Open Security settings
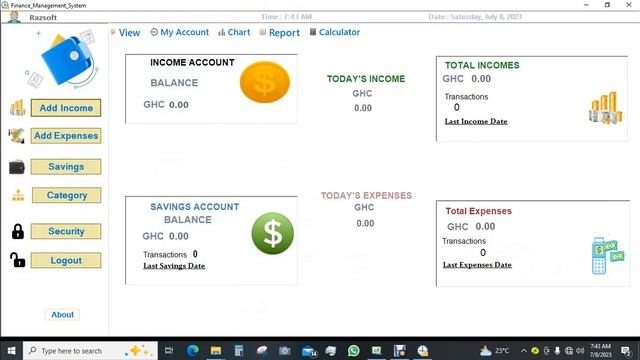The height and width of the screenshot is (360, 640). point(66,231)
